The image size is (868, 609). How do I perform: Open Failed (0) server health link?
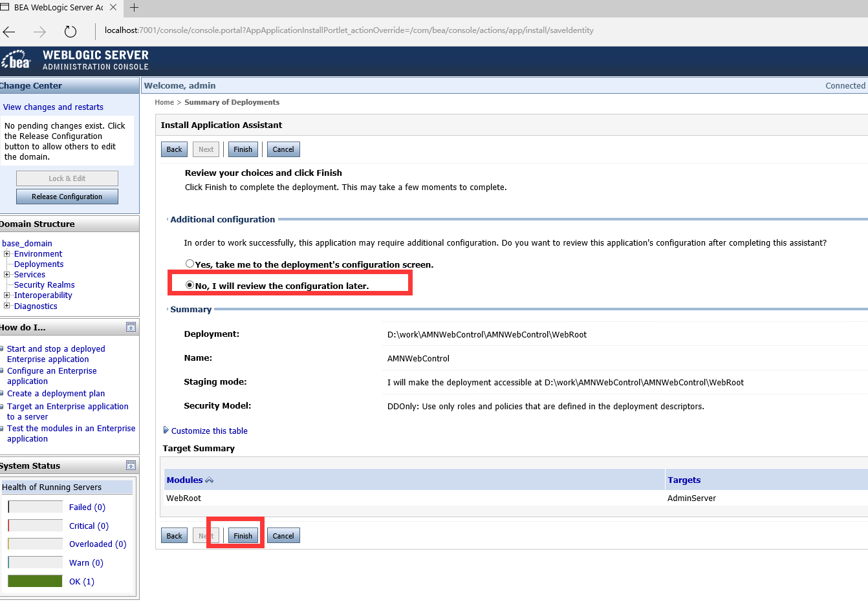point(87,507)
